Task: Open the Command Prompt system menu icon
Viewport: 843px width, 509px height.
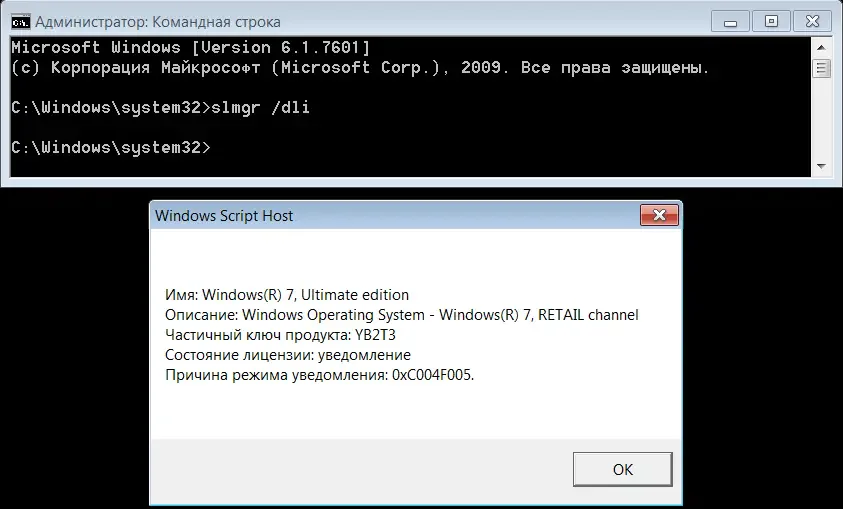Action: [x=21, y=22]
